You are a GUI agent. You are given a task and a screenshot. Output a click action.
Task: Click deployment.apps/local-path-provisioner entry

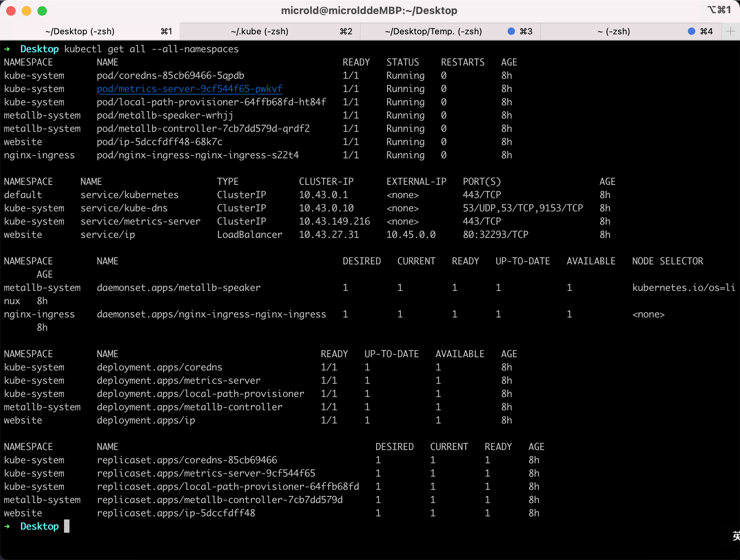point(201,394)
